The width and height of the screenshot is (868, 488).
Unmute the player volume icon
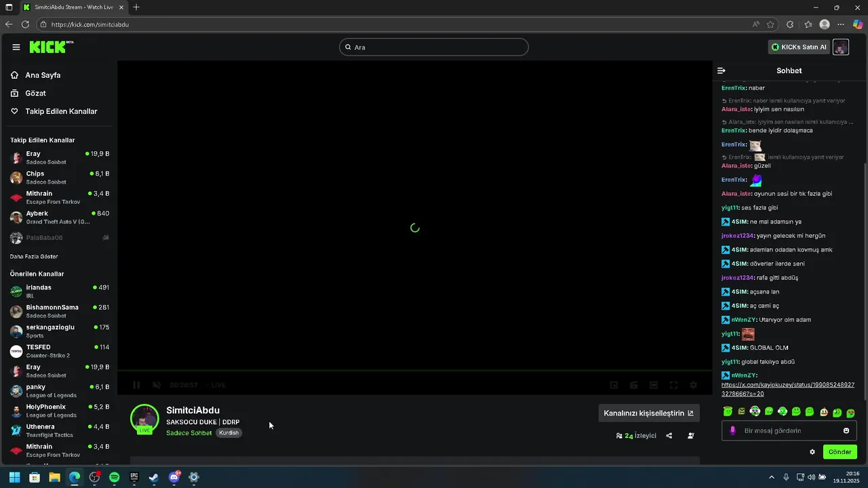click(157, 385)
